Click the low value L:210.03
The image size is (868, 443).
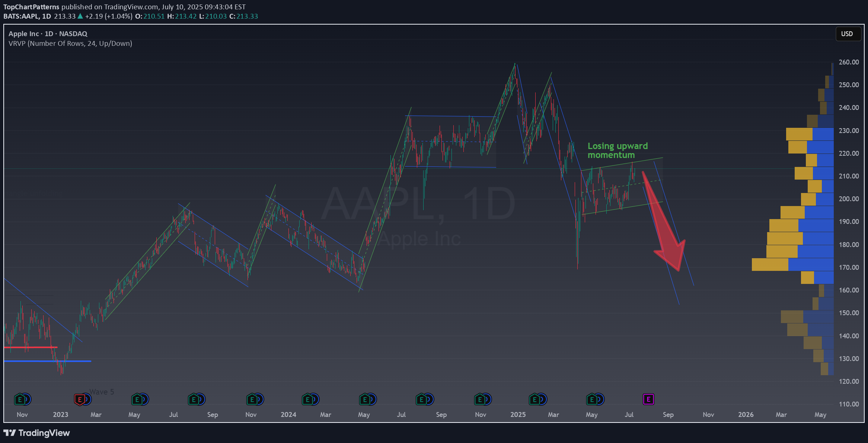tap(213, 16)
